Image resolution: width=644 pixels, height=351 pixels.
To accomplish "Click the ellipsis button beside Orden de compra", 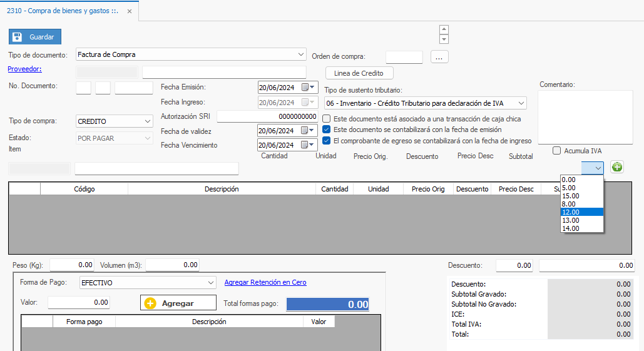I will [x=439, y=57].
